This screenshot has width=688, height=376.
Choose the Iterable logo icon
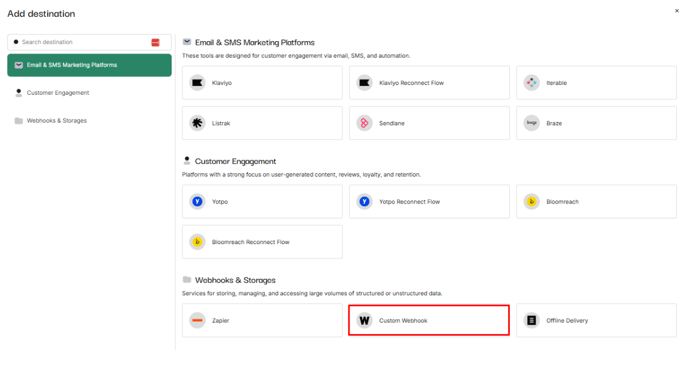[531, 82]
